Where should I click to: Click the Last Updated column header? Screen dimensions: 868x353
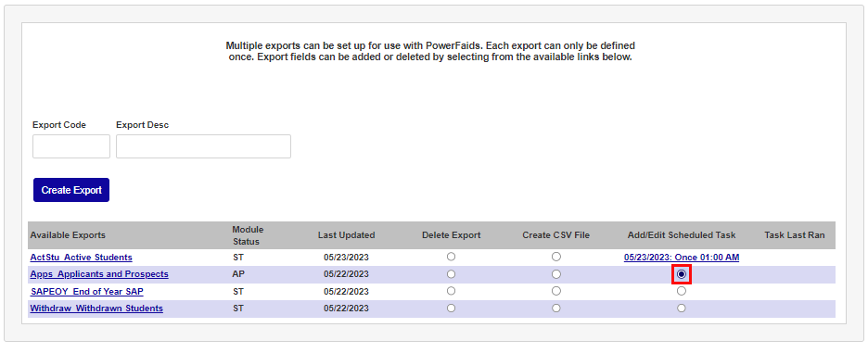click(347, 235)
